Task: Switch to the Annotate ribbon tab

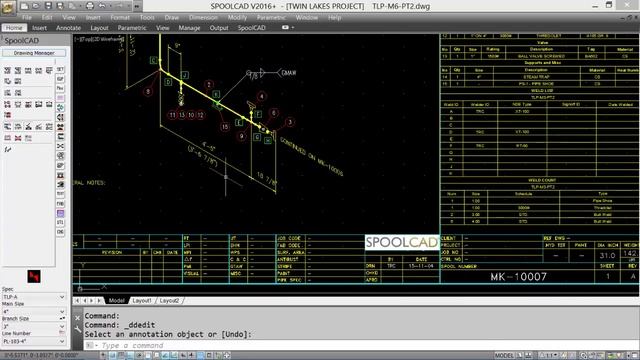Action: (x=68, y=28)
